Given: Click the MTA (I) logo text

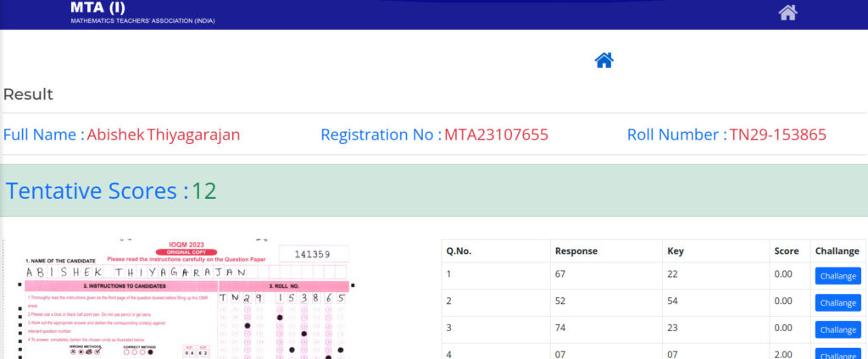Looking at the screenshot, I should (97, 7).
